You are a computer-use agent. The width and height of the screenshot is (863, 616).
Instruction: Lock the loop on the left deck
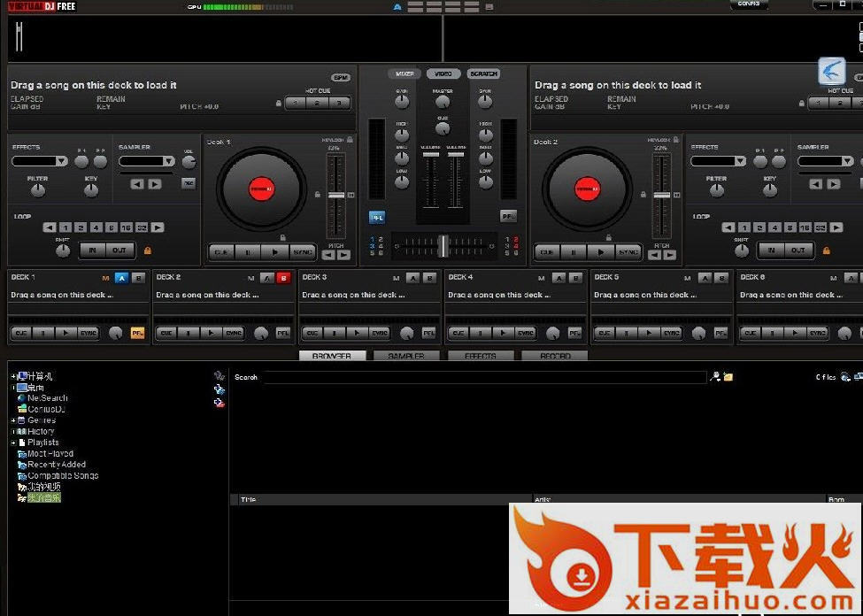coord(148,250)
